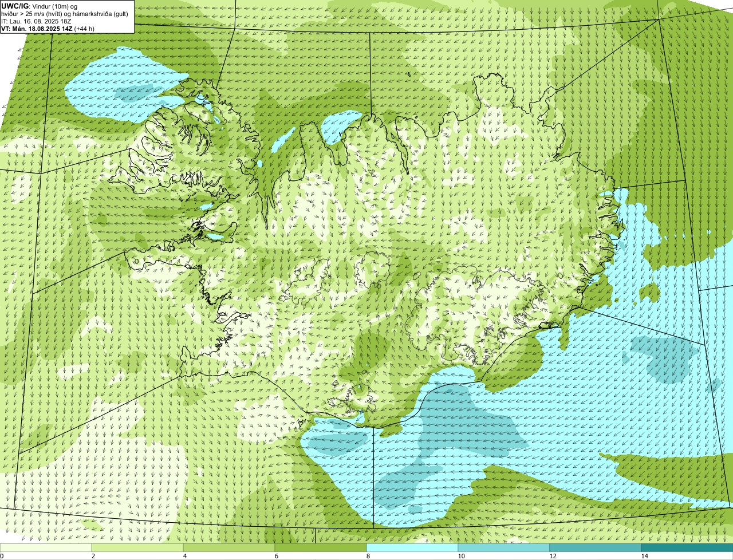Click the legend scale label "8"
733x560 pixels.
click(x=368, y=556)
